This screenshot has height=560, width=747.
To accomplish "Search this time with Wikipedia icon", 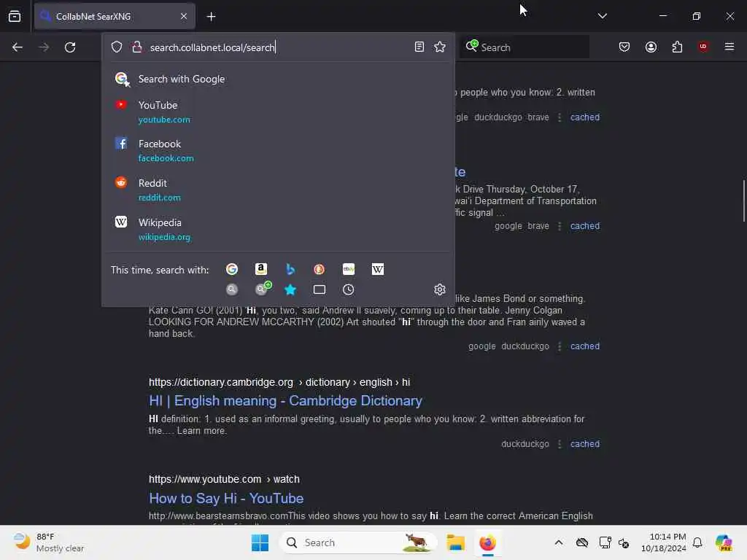I will pos(378,270).
